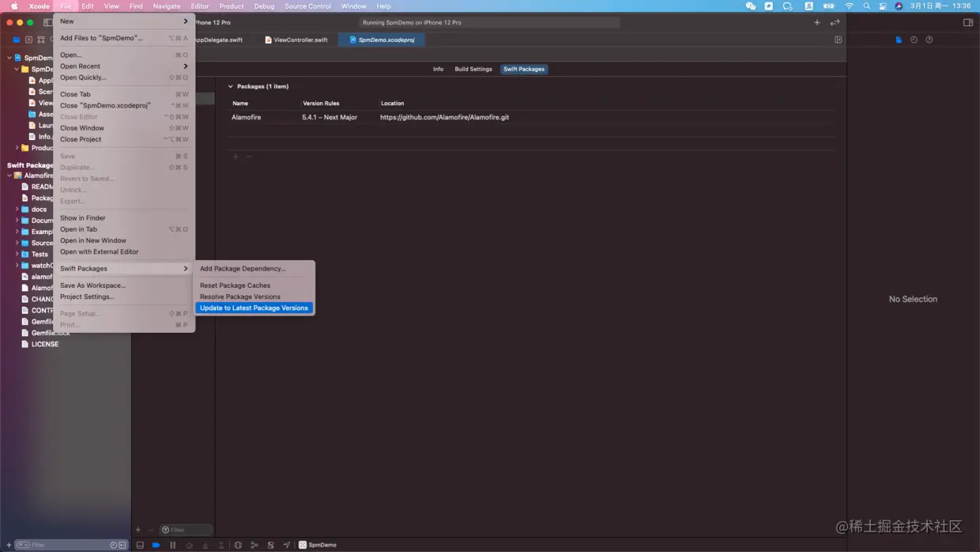Open the Product menu in menu bar

pos(232,6)
